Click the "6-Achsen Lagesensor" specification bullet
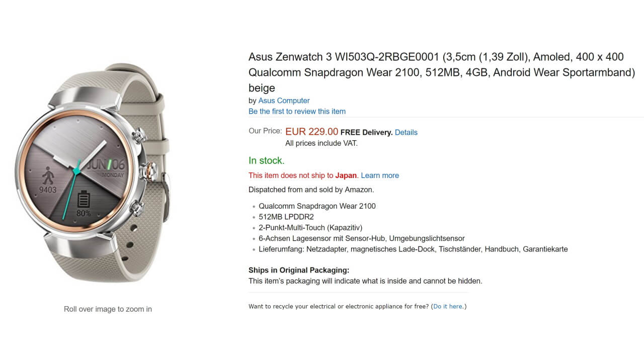 (x=361, y=238)
